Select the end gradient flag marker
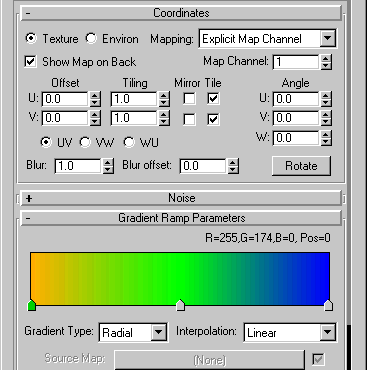Viewport: 367px width, 370px height. (328, 305)
